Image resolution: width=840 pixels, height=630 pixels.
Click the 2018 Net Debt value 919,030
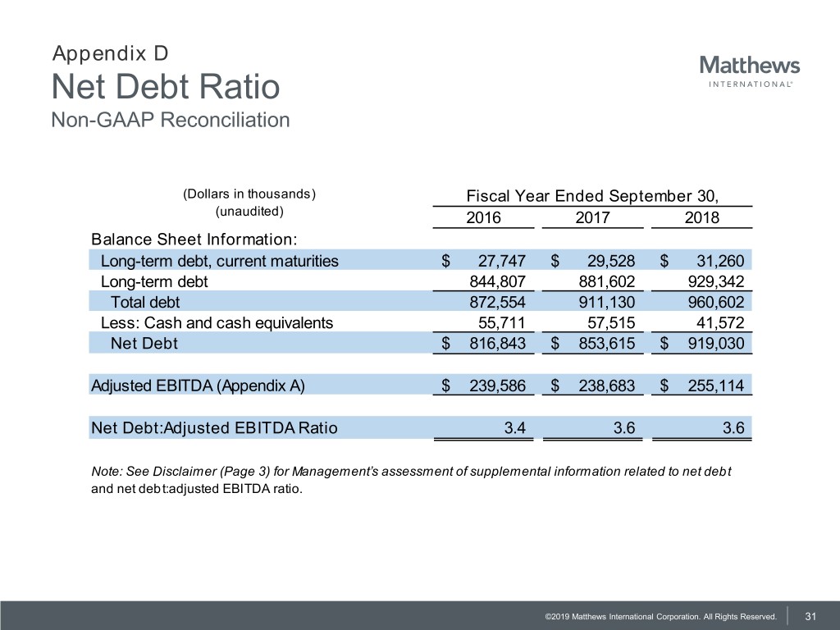click(714, 343)
